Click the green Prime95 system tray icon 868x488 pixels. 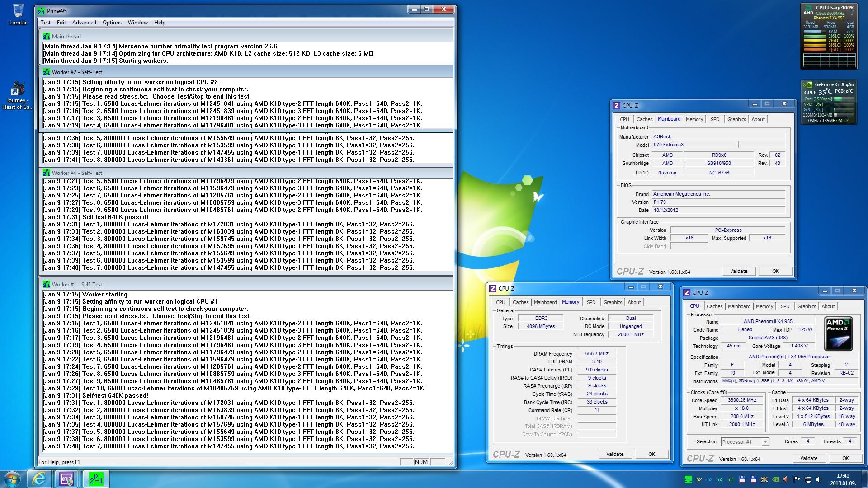[688, 479]
